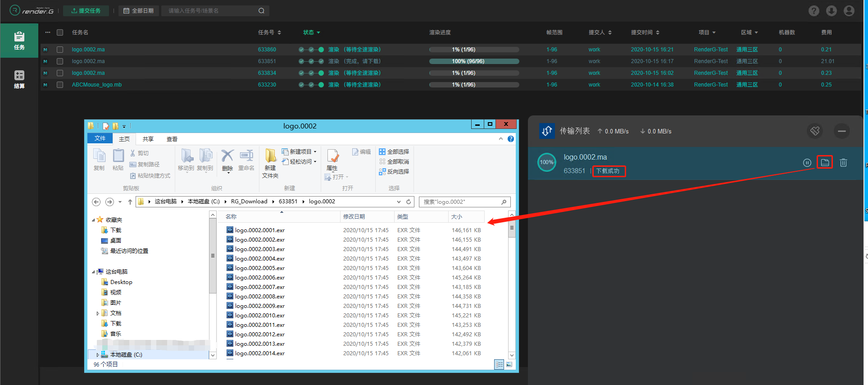Minimize the transfer list panel

pyautogui.click(x=841, y=131)
